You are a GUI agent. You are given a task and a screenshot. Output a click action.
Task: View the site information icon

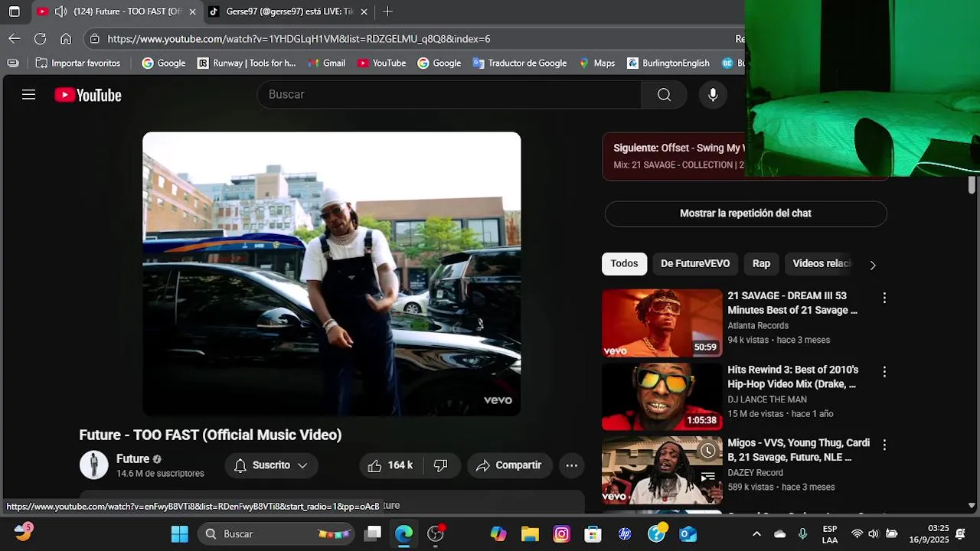94,38
